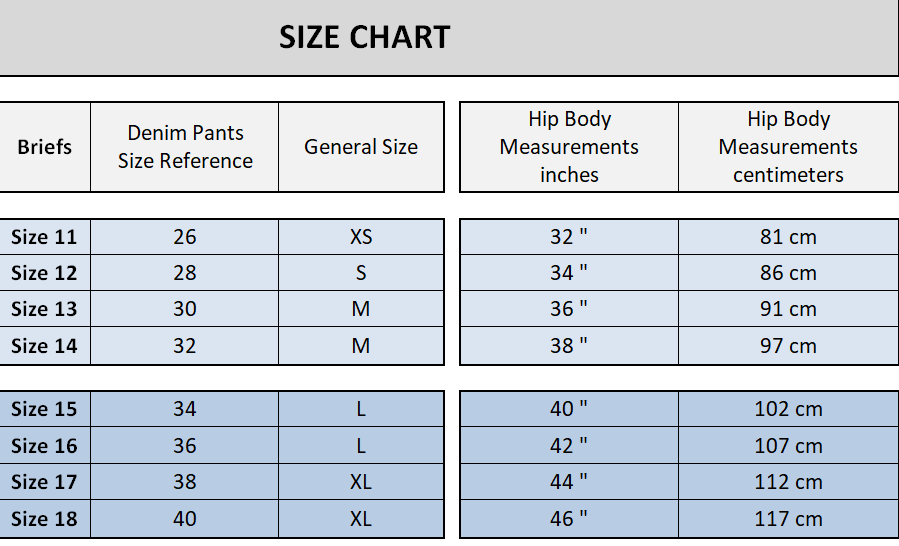Select denim pants size 28 cell

185,273
